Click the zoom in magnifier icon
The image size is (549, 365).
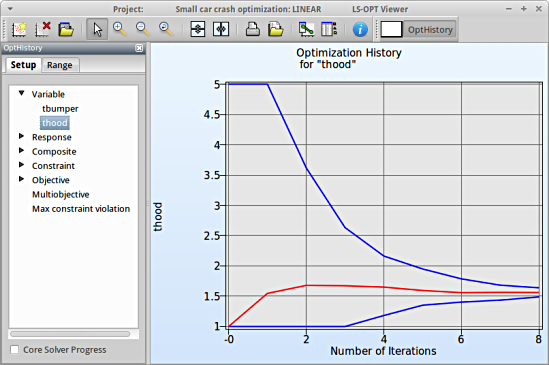pyautogui.click(x=119, y=29)
